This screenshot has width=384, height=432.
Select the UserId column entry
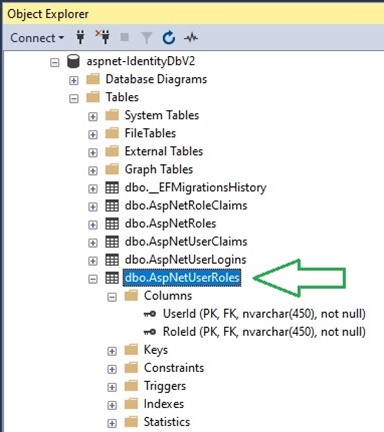click(264, 314)
